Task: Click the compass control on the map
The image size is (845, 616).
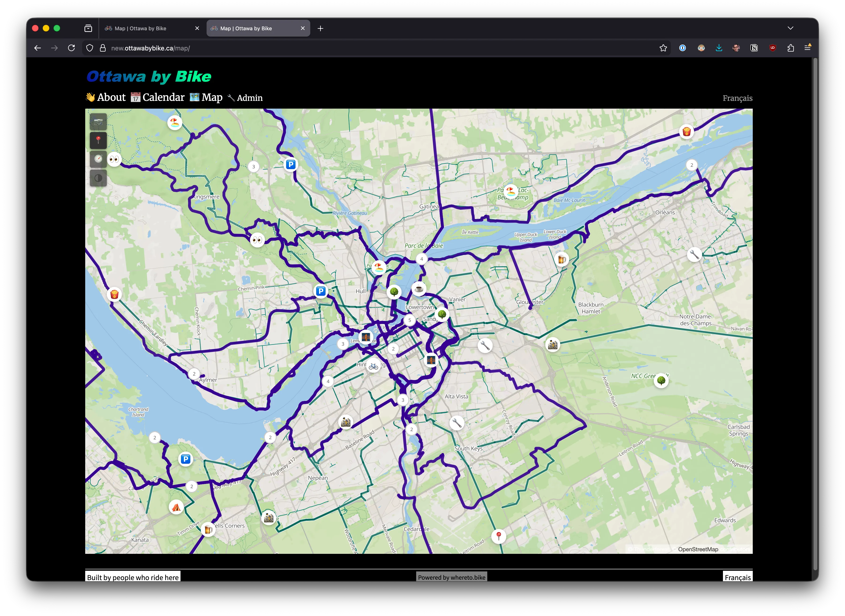Action: tap(99, 159)
